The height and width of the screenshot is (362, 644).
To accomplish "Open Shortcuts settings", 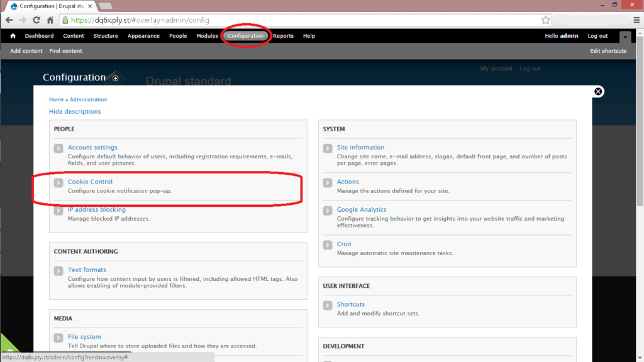I will 351,304.
